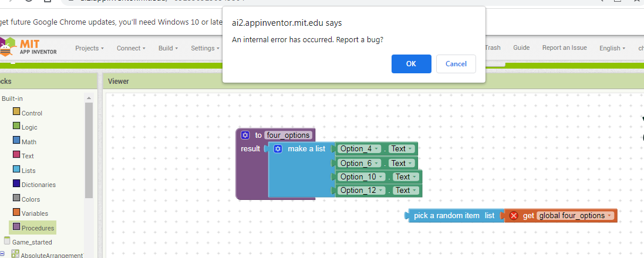Select the Procedures blocks category
The image size is (644, 258).
click(x=37, y=228)
